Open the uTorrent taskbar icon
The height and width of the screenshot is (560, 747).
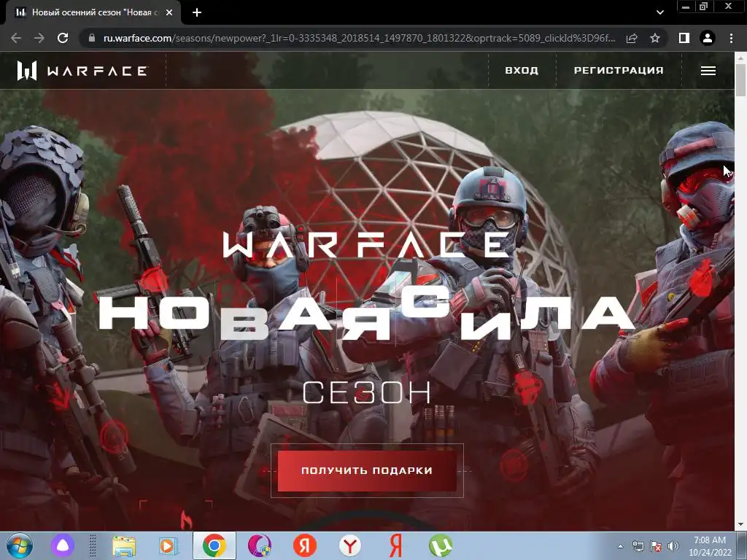coord(440,545)
